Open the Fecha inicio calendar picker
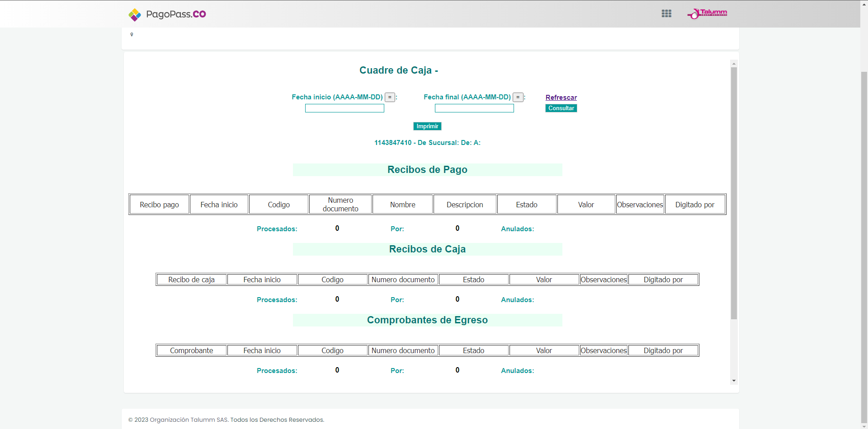Screen dimensions: 868x429 390,97
